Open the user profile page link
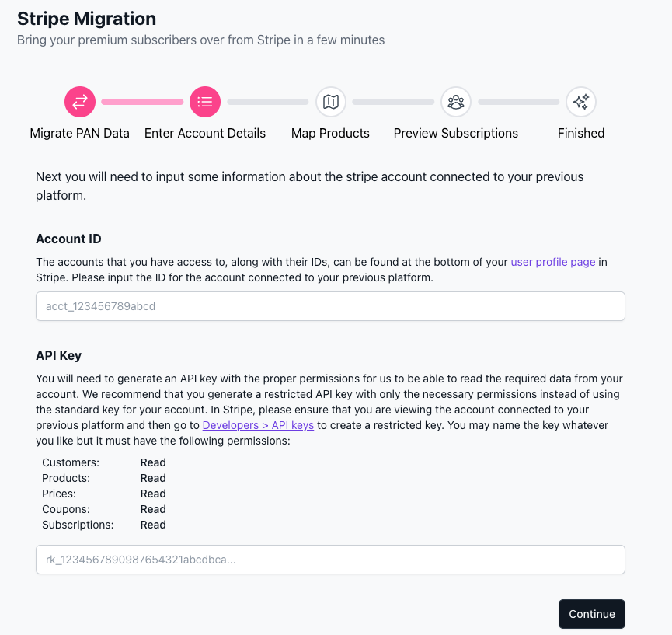This screenshot has width=672, height=635. [x=553, y=262]
